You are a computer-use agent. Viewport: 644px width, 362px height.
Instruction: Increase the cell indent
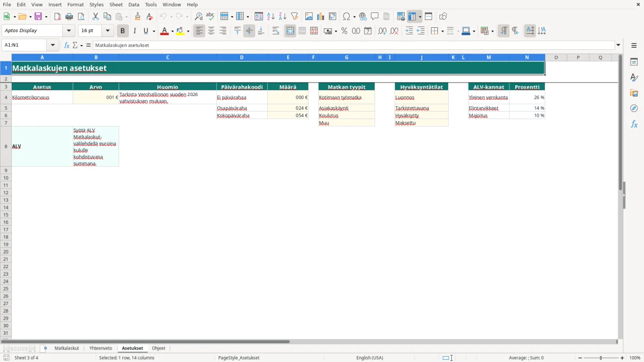[409, 31]
